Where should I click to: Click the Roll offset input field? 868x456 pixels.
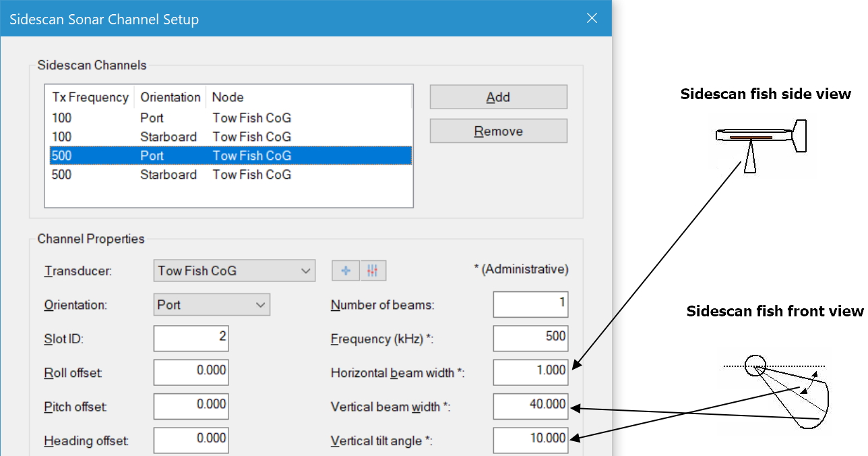coord(191,372)
